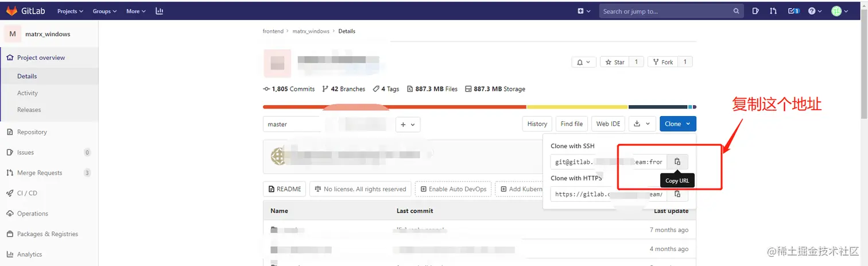
Task: Open Analytics in the sidebar
Action: [29, 255]
